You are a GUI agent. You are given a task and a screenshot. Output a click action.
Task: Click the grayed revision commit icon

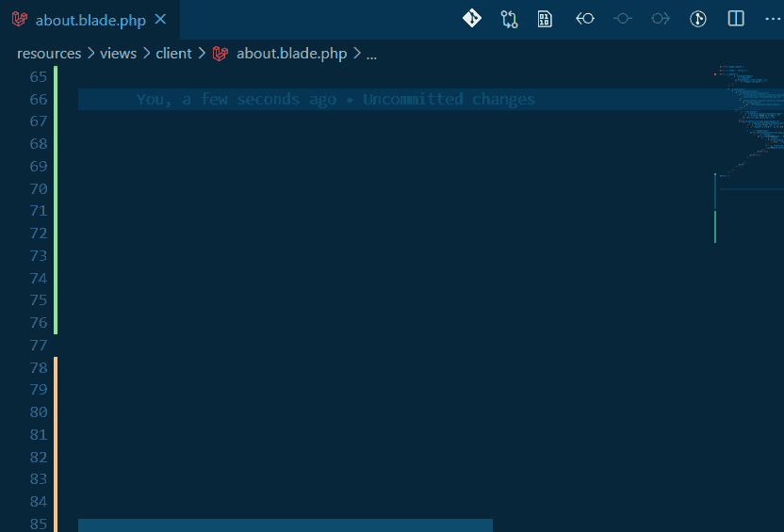click(623, 19)
